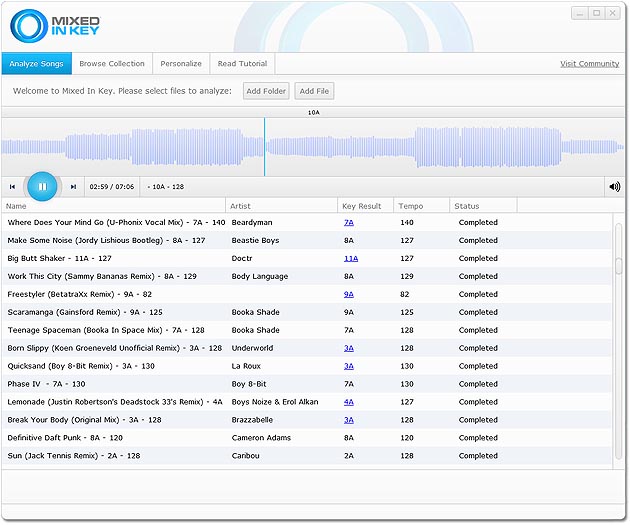The width and height of the screenshot is (630, 525).
Task: Follow the Visit Community link
Action: pyautogui.click(x=589, y=64)
